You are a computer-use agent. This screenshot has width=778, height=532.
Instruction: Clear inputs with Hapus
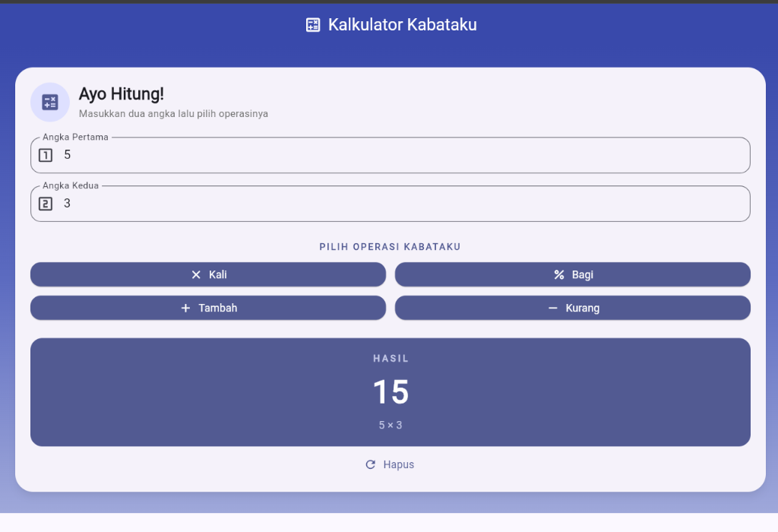390,464
